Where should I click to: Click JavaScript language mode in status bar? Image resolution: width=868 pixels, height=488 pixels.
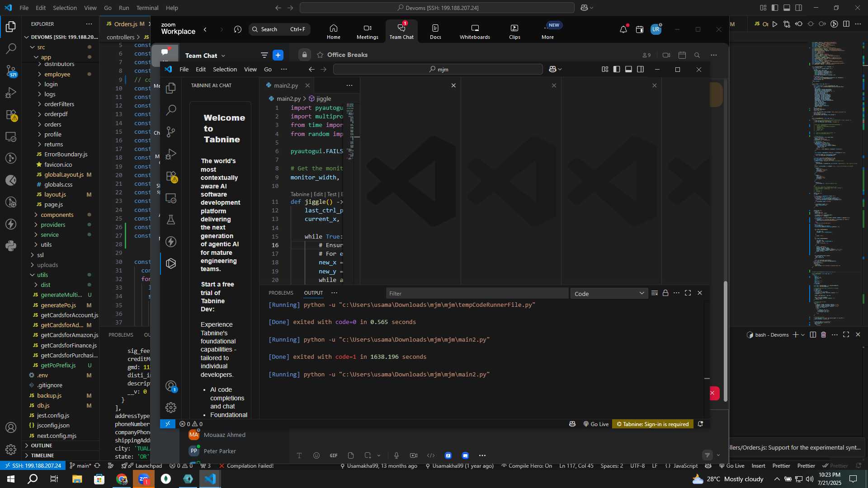tap(685, 466)
